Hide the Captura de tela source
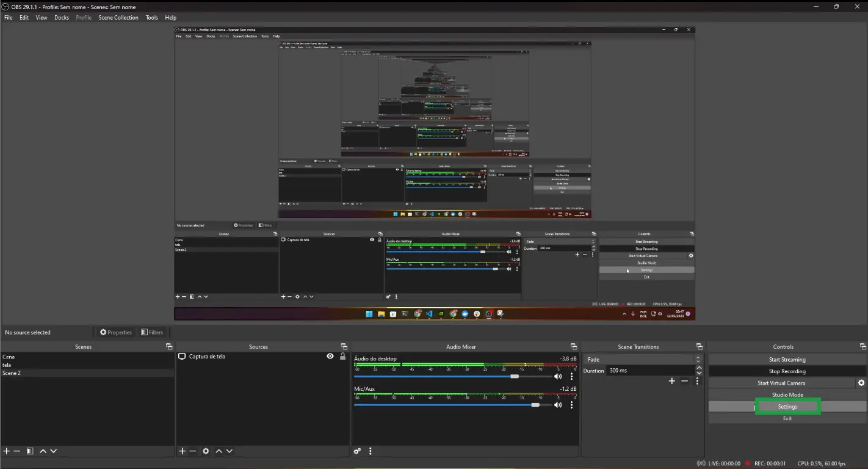This screenshot has height=469, width=868. coord(330,356)
